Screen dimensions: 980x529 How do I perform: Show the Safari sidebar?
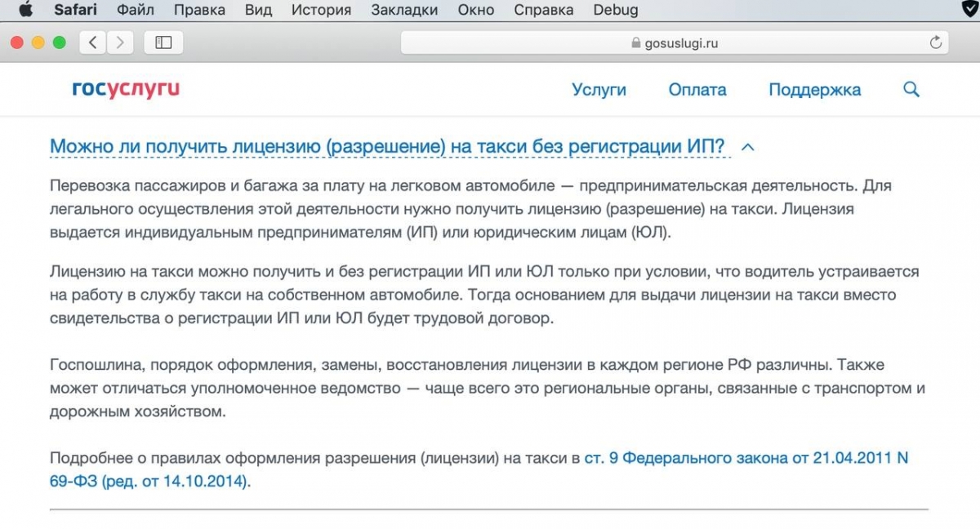tap(163, 42)
